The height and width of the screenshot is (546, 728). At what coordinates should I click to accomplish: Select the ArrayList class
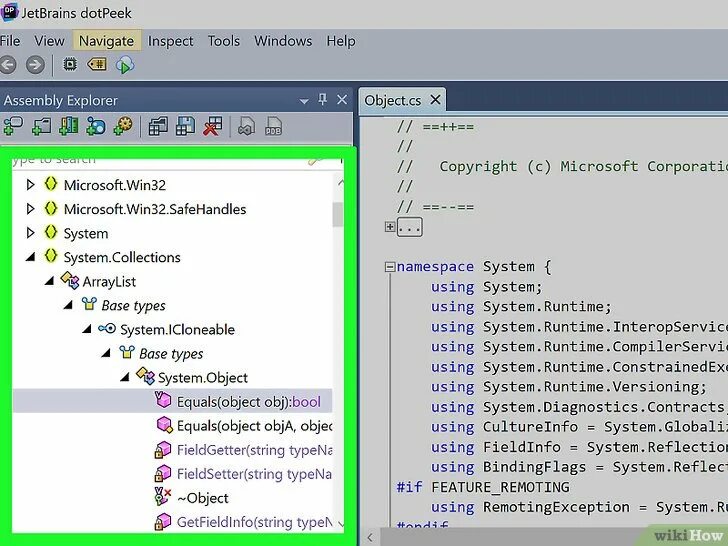tap(110, 282)
